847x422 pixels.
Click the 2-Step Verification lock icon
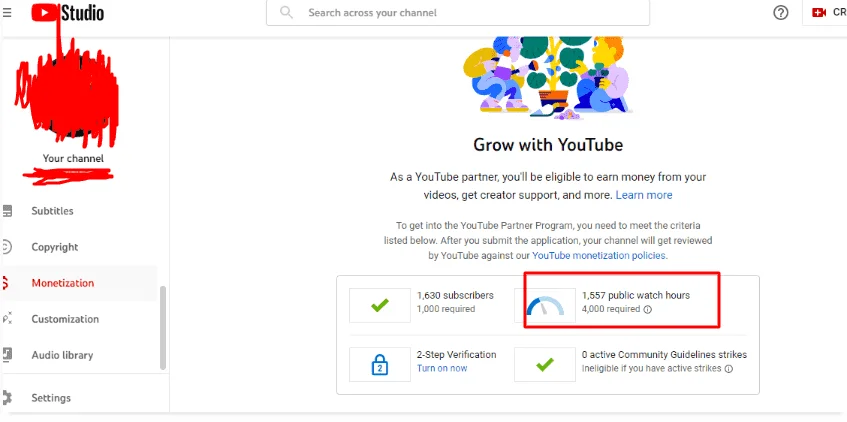pyautogui.click(x=380, y=365)
